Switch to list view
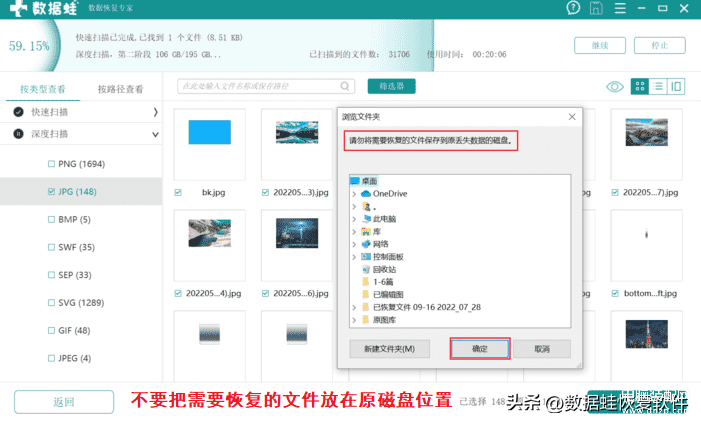This screenshot has height=424, width=701. coord(658,86)
